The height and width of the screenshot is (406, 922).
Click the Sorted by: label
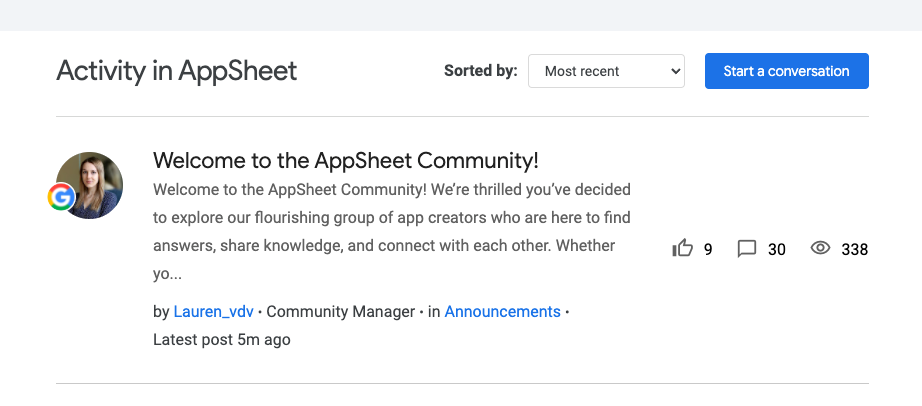click(x=480, y=71)
